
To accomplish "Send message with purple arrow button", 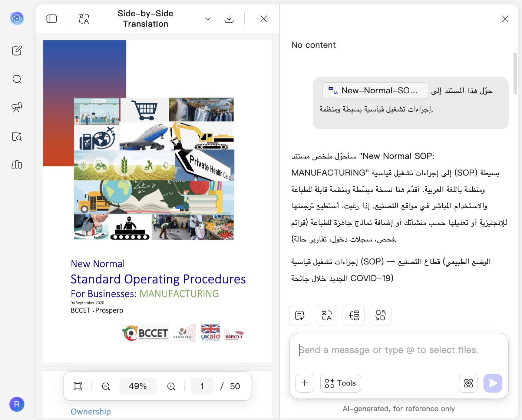I will coord(493,383).
